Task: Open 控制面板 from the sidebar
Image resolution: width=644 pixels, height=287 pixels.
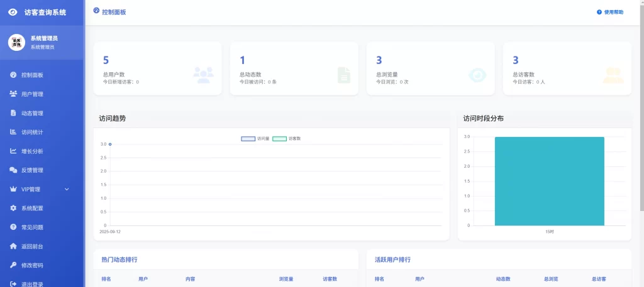Action: click(x=31, y=75)
